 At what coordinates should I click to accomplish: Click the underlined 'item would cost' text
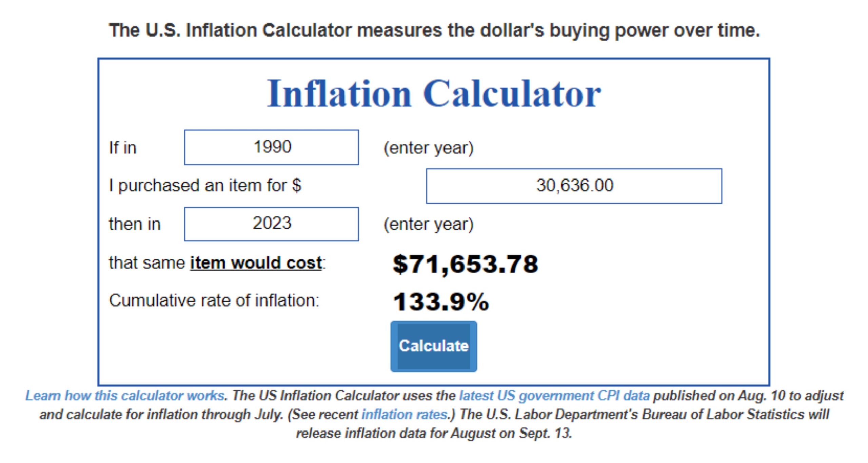256,263
